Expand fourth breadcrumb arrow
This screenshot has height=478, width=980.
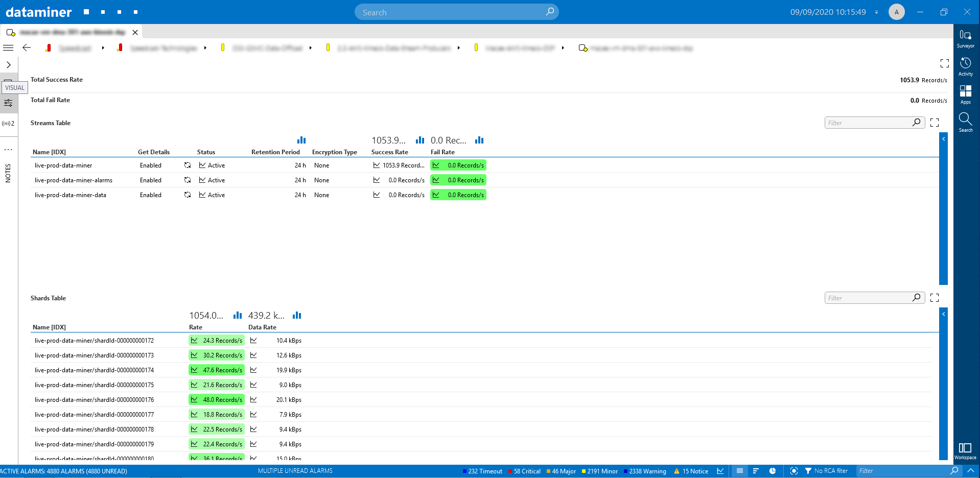(x=459, y=48)
